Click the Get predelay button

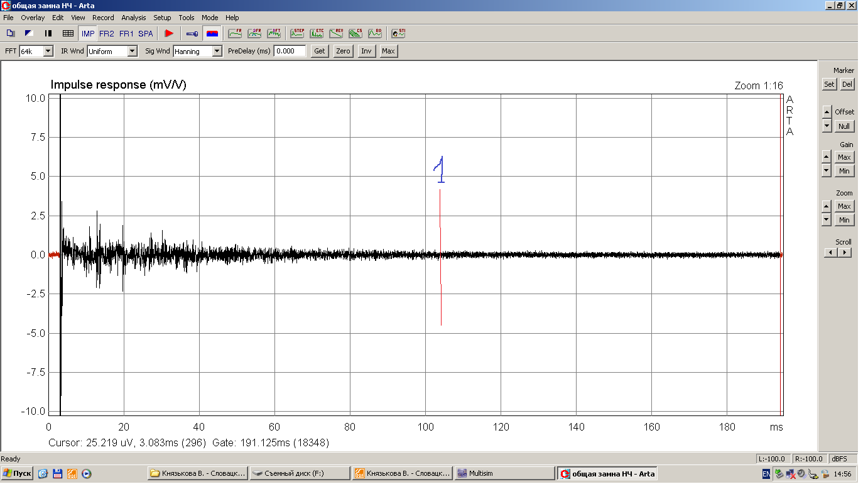[x=320, y=52]
